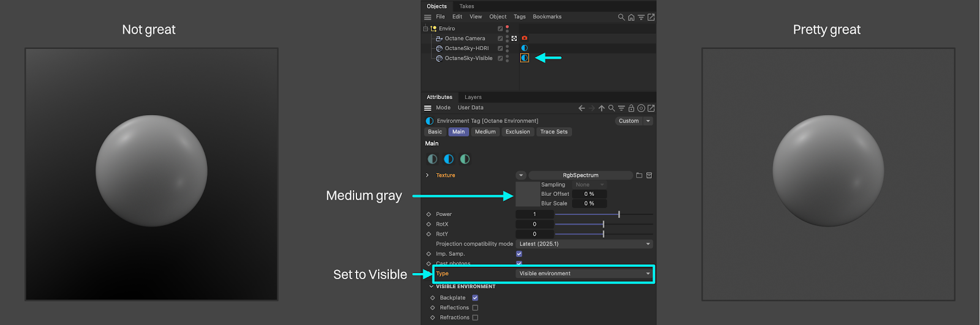Viewport: 980px width, 325px height.
Task: Click the OctaneSky-Visible environment tag icon
Action: [524, 58]
